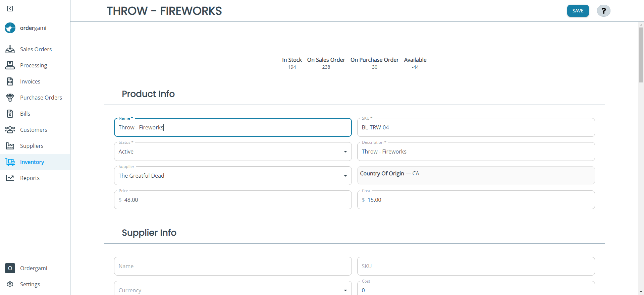Click the In Stock value 194
The height and width of the screenshot is (295, 644).
[292, 67]
